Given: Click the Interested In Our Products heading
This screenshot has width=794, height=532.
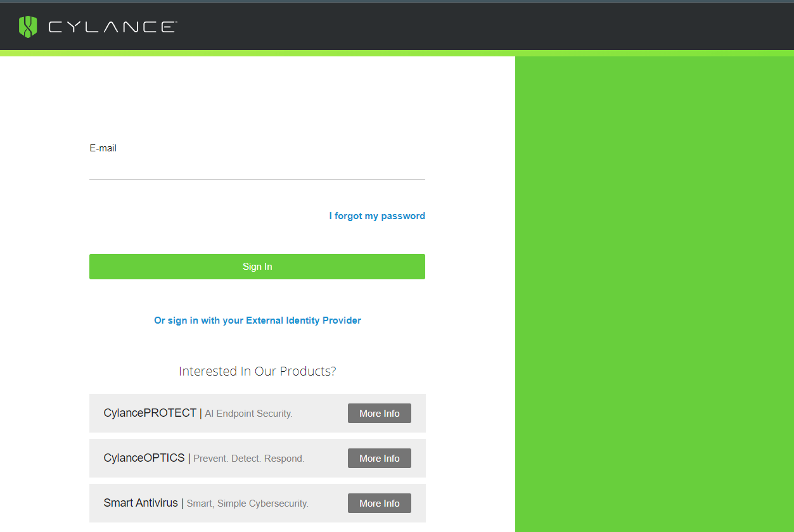Looking at the screenshot, I should (257, 371).
